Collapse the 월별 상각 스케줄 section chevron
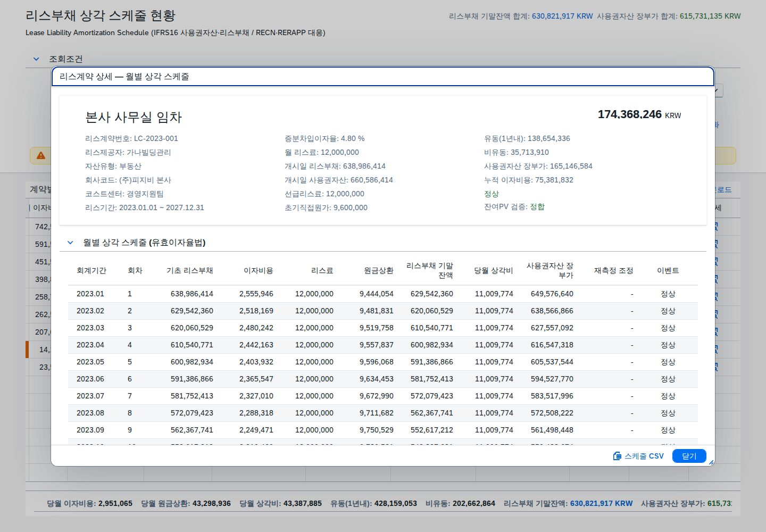This screenshot has height=532, width=766. click(x=70, y=243)
